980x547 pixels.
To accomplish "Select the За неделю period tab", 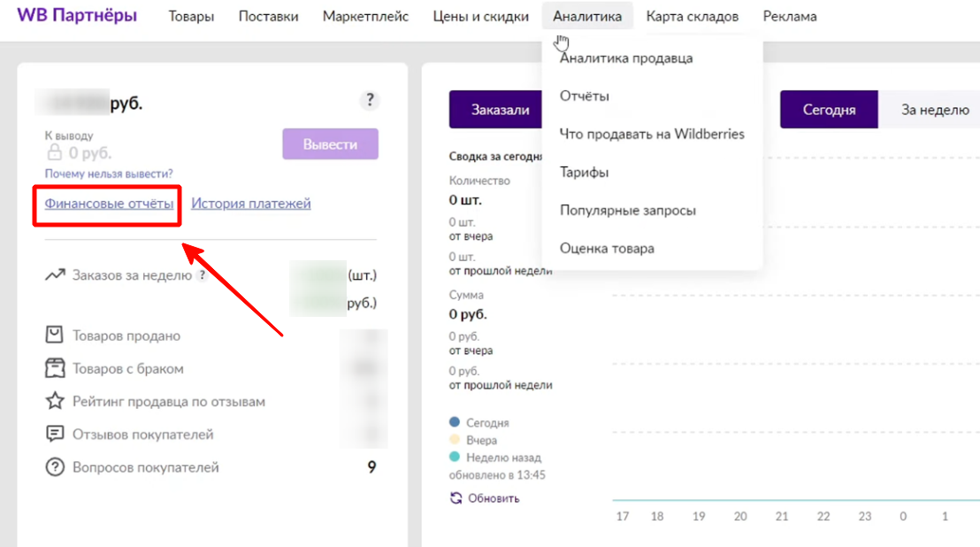I will (929, 110).
